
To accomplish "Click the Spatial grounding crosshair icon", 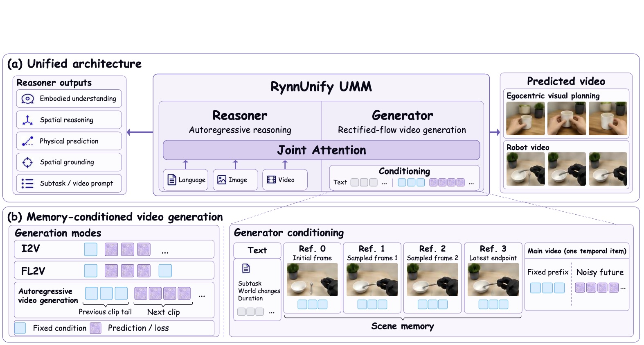I will tap(27, 163).
